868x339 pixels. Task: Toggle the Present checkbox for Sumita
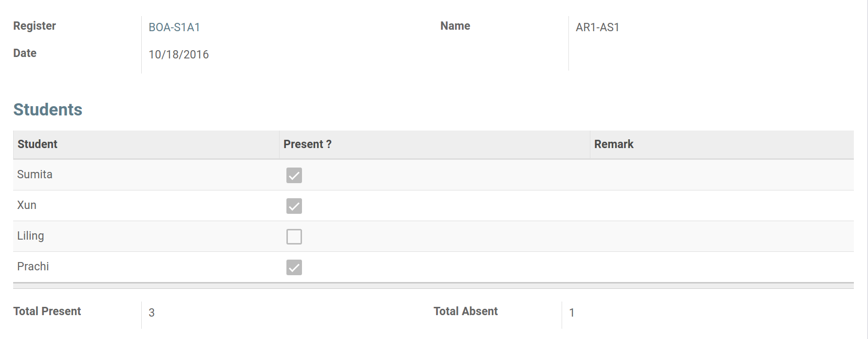pyautogui.click(x=294, y=175)
